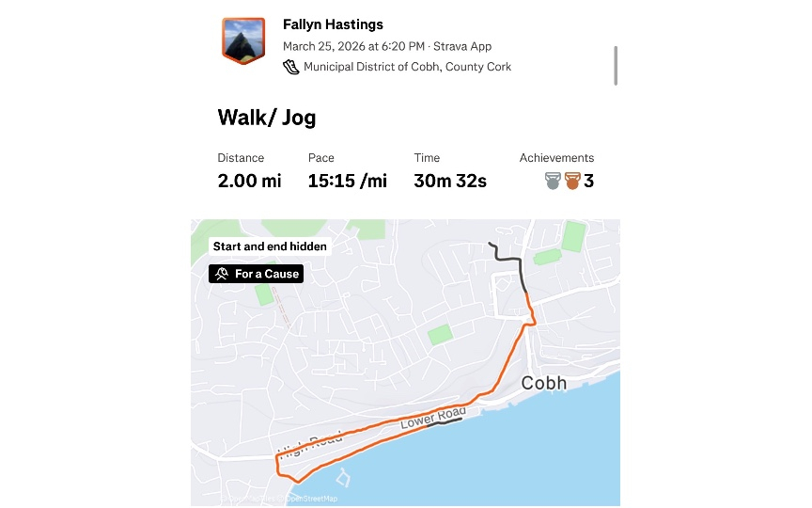This screenshot has width=812, height=508.
Task: Click the silver medal achievement icon
Action: pyautogui.click(x=553, y=181)
